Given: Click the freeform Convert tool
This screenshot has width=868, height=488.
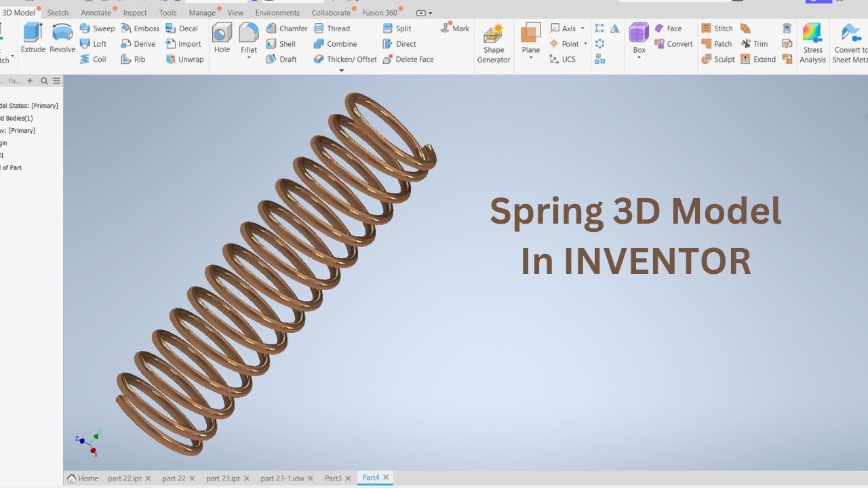Looking at the screenshot, I should 673,44.
